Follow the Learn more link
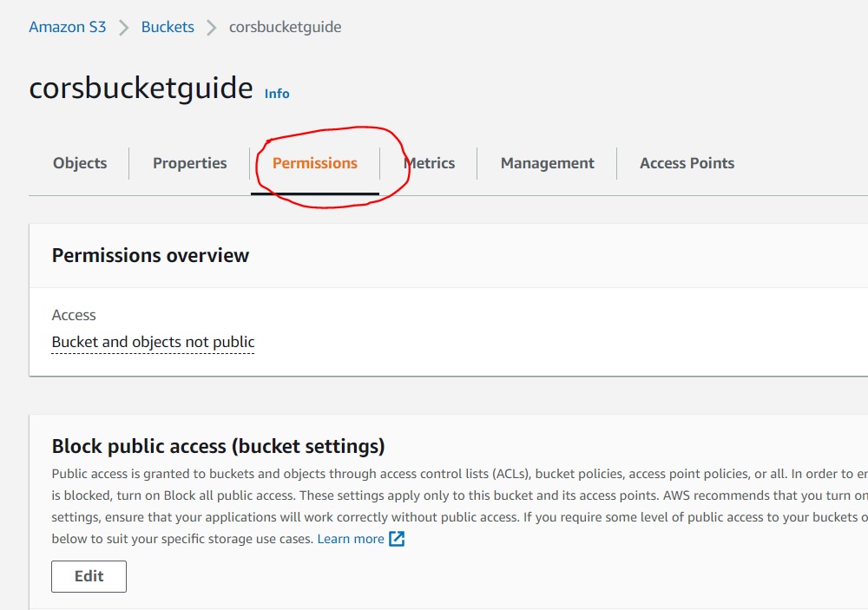This screenshot has width=868, height=610. click(x=351, y=539)
